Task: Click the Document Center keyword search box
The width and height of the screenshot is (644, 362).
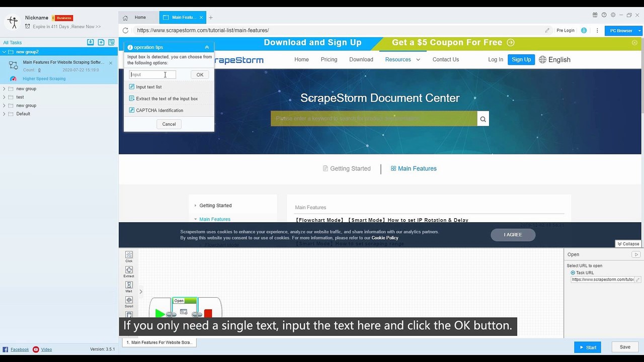Action: click(374, 119)
